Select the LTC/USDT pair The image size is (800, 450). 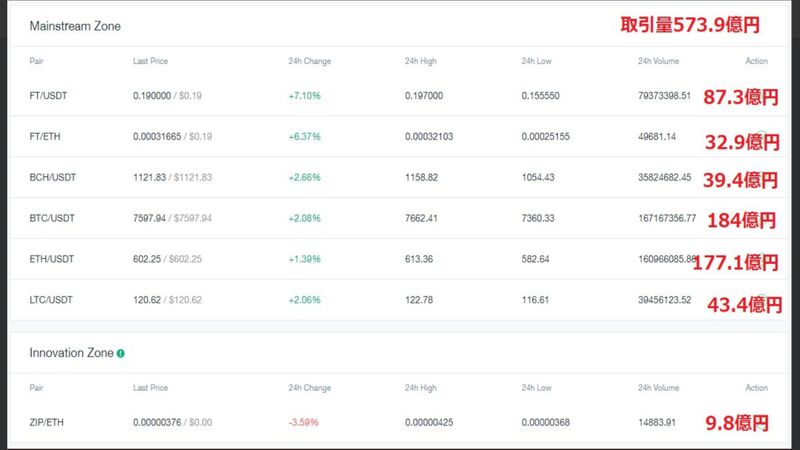click(x=51, y=300)
